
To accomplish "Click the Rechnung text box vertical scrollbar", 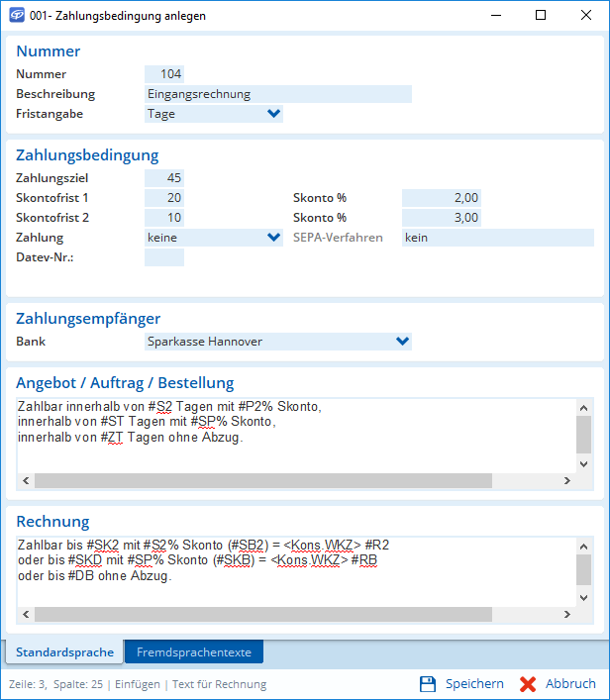I will coord(583,571).
